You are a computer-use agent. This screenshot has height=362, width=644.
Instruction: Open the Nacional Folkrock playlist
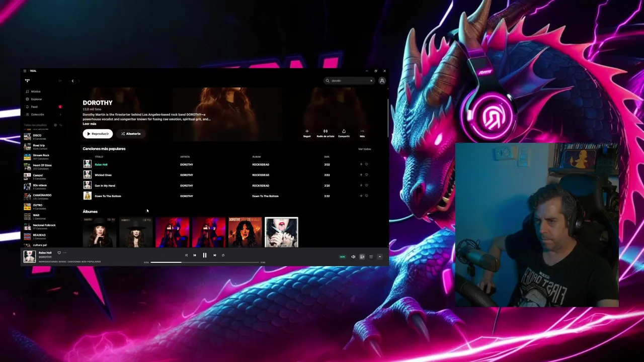click(42, 226)
